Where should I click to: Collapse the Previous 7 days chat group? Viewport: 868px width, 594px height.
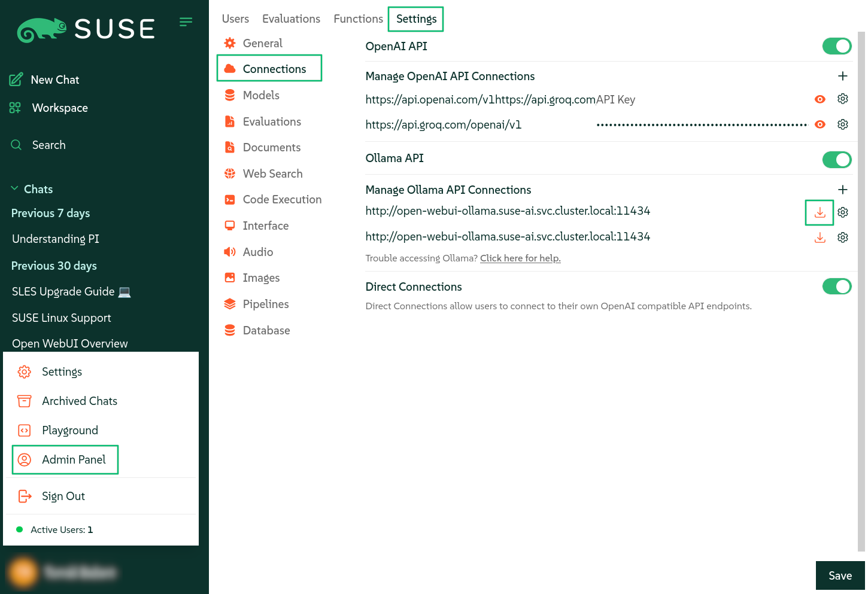pyautogui.click(x=51, y=214)
